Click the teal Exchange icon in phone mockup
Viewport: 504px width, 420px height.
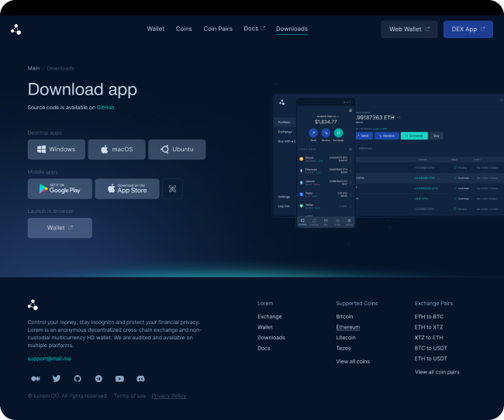338,133
